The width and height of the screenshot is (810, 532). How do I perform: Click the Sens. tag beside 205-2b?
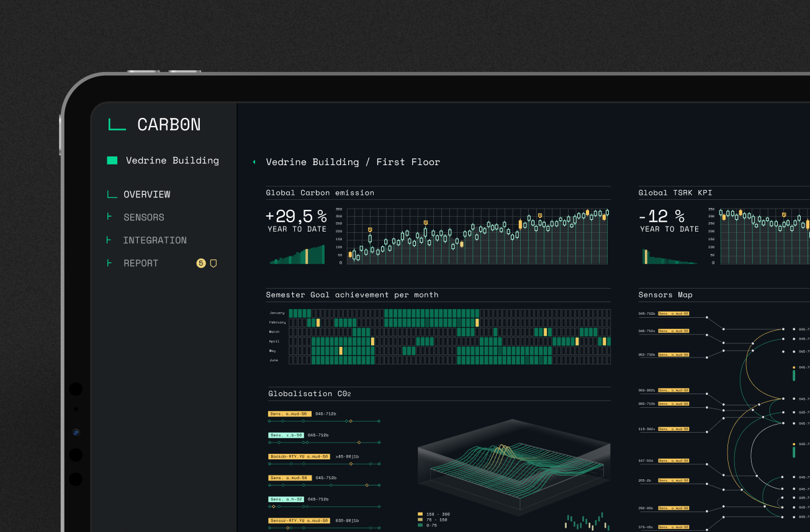(674, 480)
